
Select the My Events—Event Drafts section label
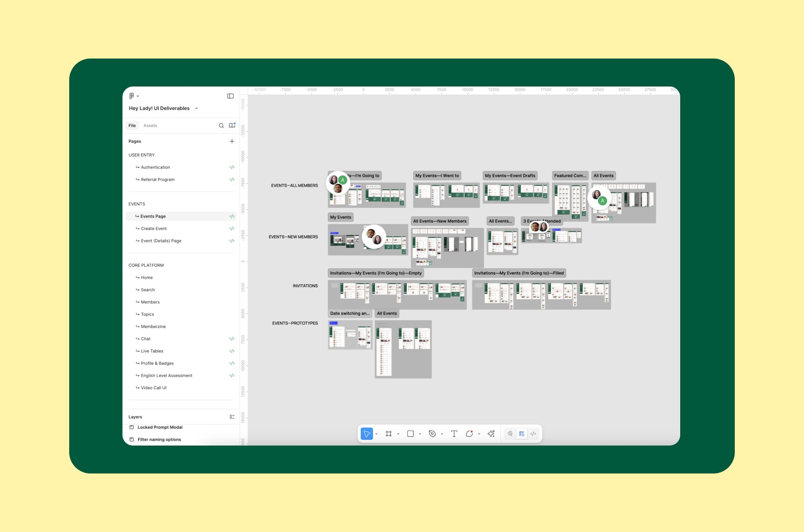click(510, 176)
